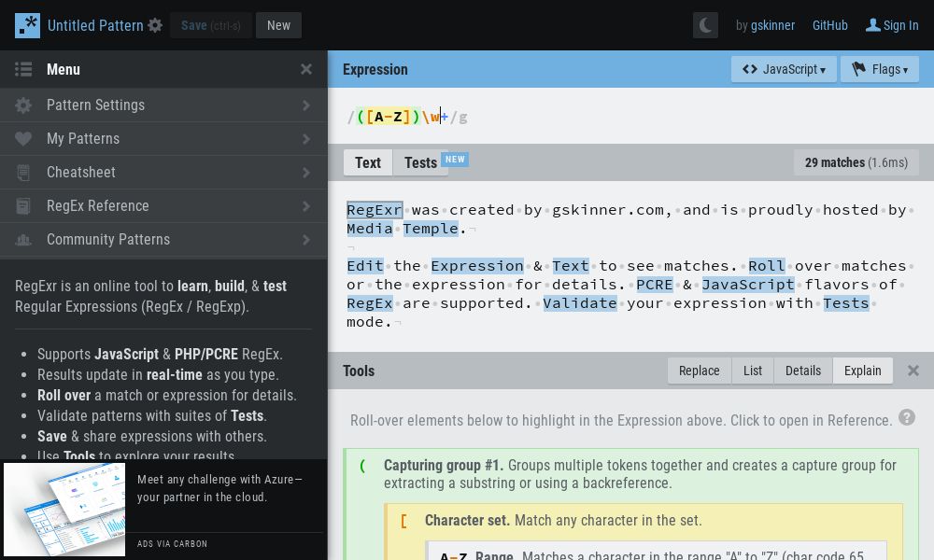Open the RegEx Reference menu item
934x560 pixels.
[163, 206]
